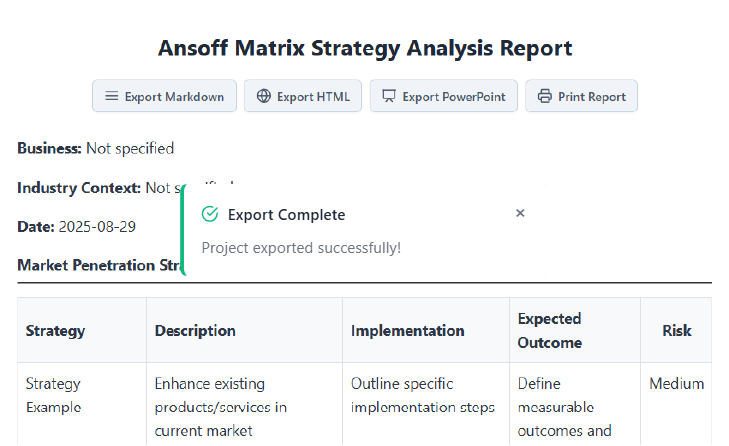
Task: Dismiss the Export Complete notification
Action: point(520,213)
